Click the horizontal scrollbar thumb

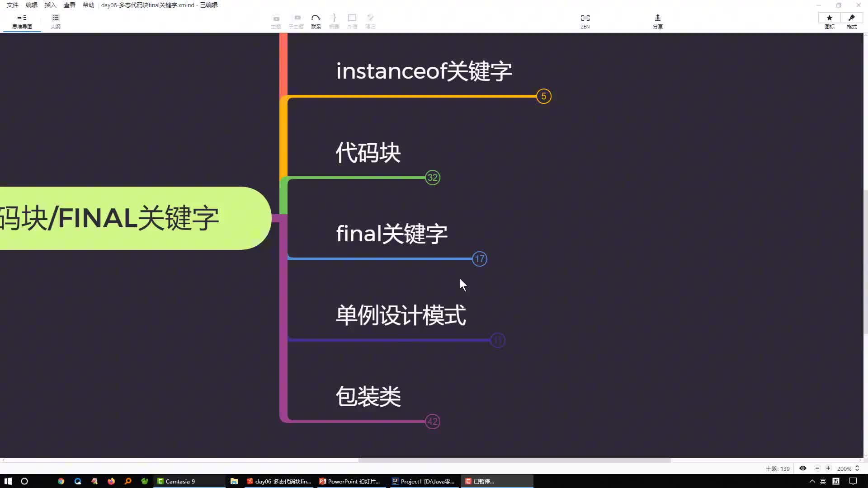click(514, 460)
